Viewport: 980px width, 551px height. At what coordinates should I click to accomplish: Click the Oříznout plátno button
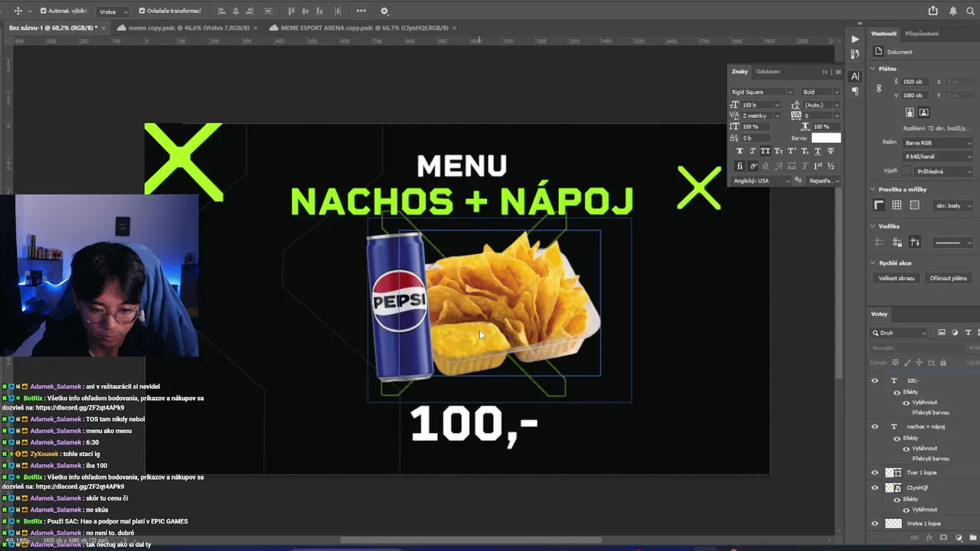point(949,278)
